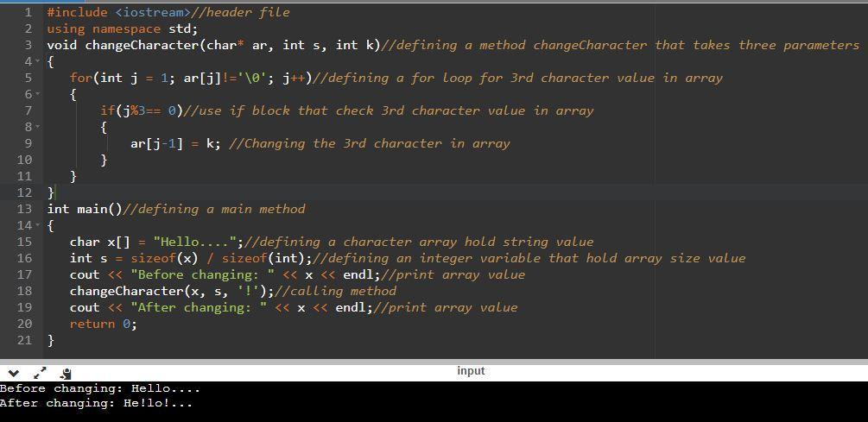Click line number 1 in the gutter
868x422 pixels.
[29, 12]
